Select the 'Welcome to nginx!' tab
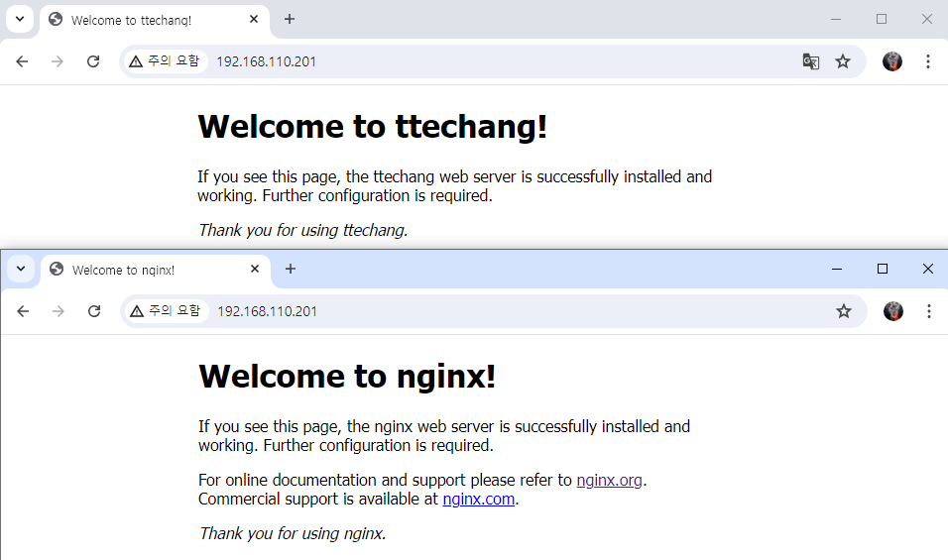948x560 pixels. (155, 271)
